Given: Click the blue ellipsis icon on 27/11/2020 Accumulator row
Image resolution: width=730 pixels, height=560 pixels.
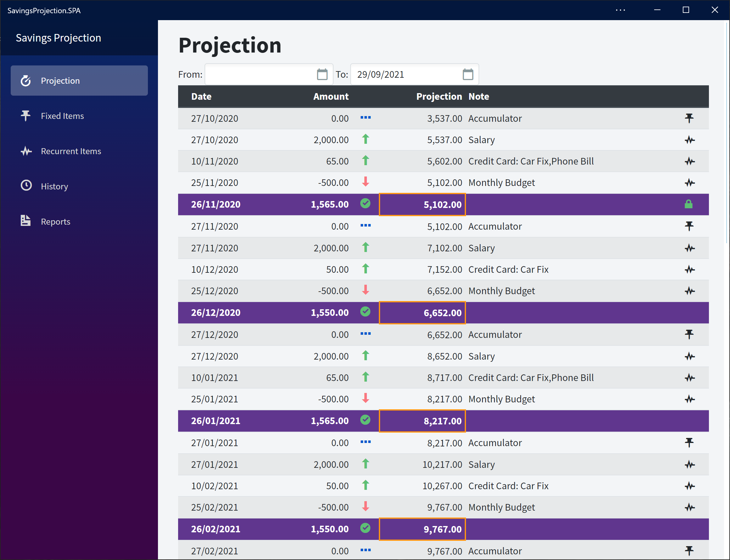Looking at the screenshot, I should point(365,226).
